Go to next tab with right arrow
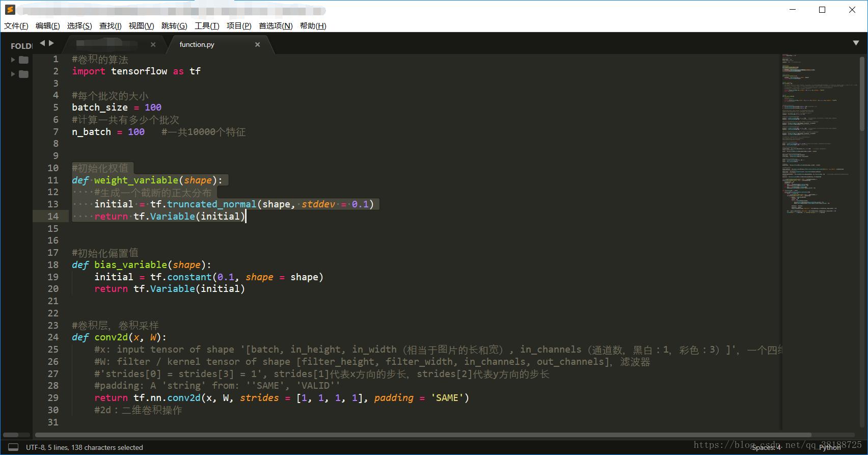This screenshot has height=455, width=868. pyautogui.click(x=51, y=43)
